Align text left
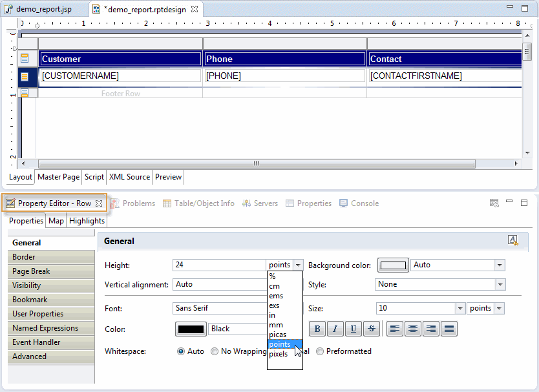This screenshot has width=539, height=392. coord(395,329)
